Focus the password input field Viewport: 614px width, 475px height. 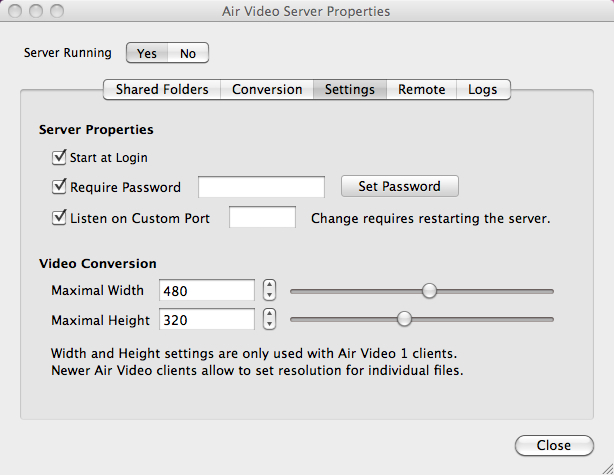[x=261, y=187]
